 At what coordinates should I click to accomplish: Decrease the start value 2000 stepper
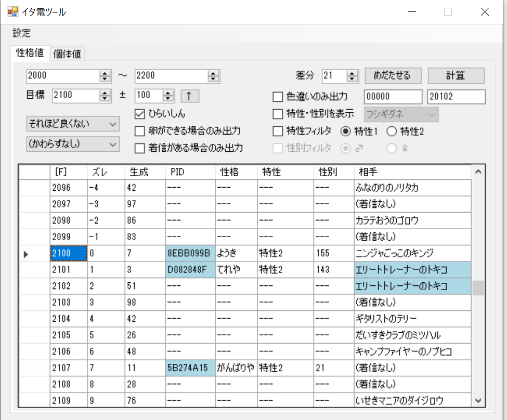click(105, 79)
